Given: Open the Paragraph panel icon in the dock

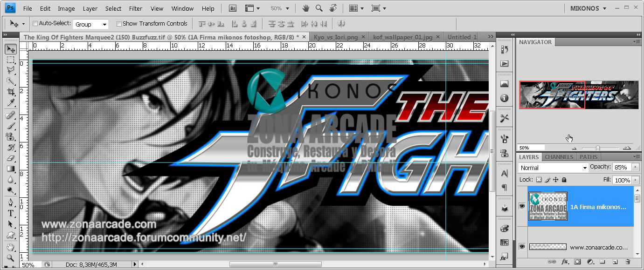Looking at the screenshot, I should point(504,187).
